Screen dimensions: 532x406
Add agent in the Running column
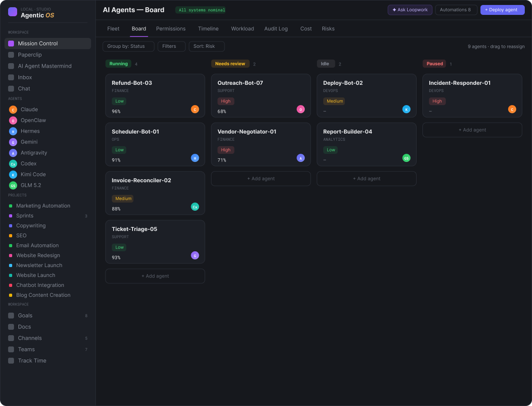(155, 276)
